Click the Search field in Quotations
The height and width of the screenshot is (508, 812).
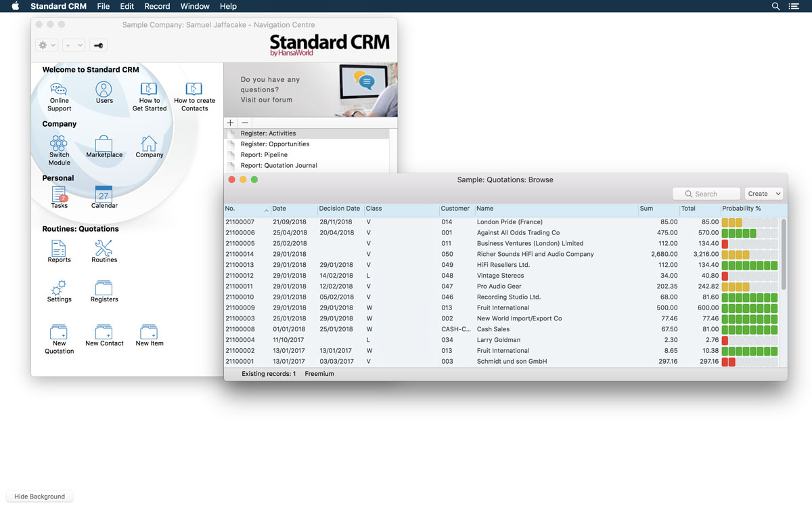706,194
